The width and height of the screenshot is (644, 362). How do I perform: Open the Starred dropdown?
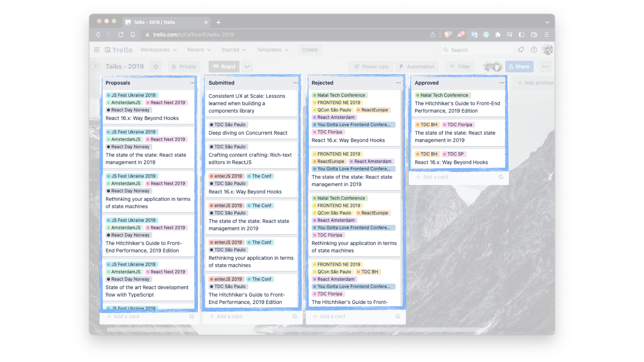[234, 50]
